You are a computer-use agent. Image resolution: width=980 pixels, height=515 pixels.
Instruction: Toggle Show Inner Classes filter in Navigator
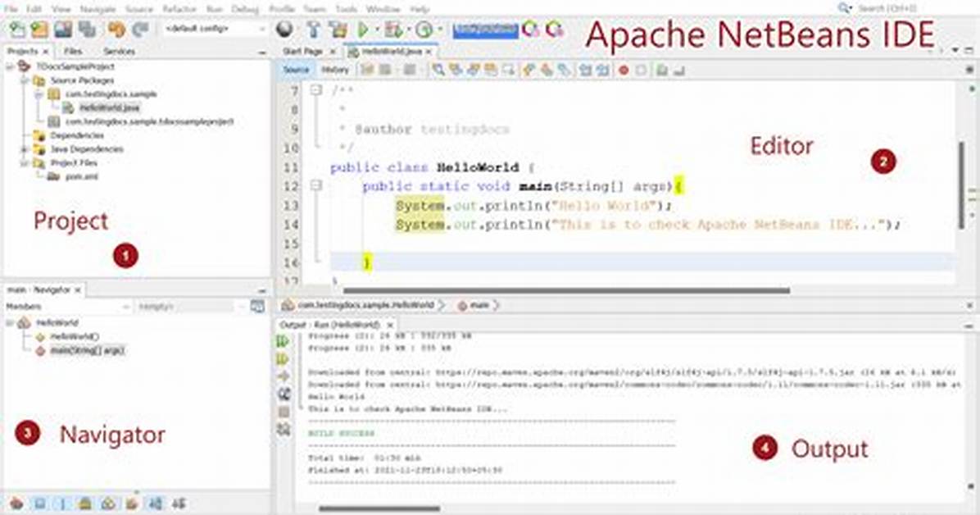click(x=108, y=504)
